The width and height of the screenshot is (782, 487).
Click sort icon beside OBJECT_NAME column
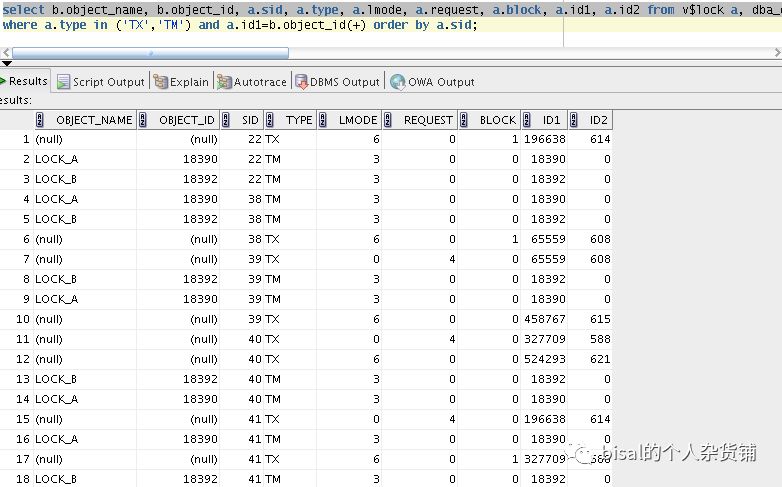pyautogui.click(x=40, y=120)
